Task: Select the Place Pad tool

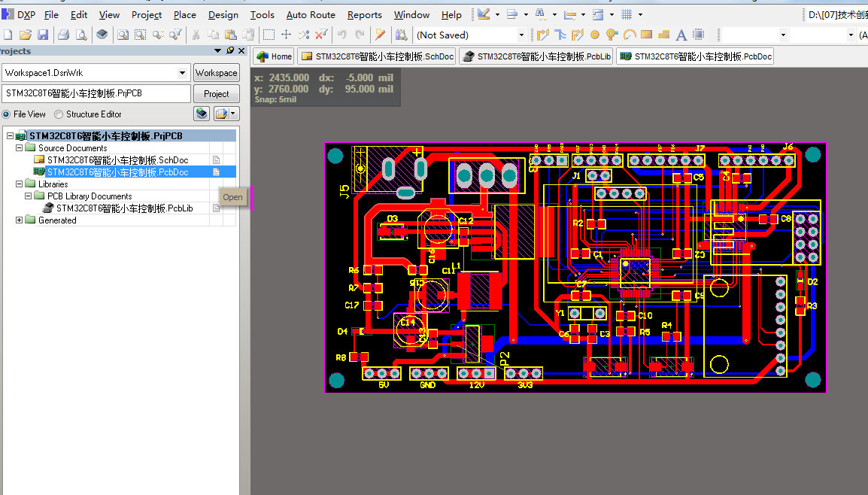Action: [x=595, y=35]
